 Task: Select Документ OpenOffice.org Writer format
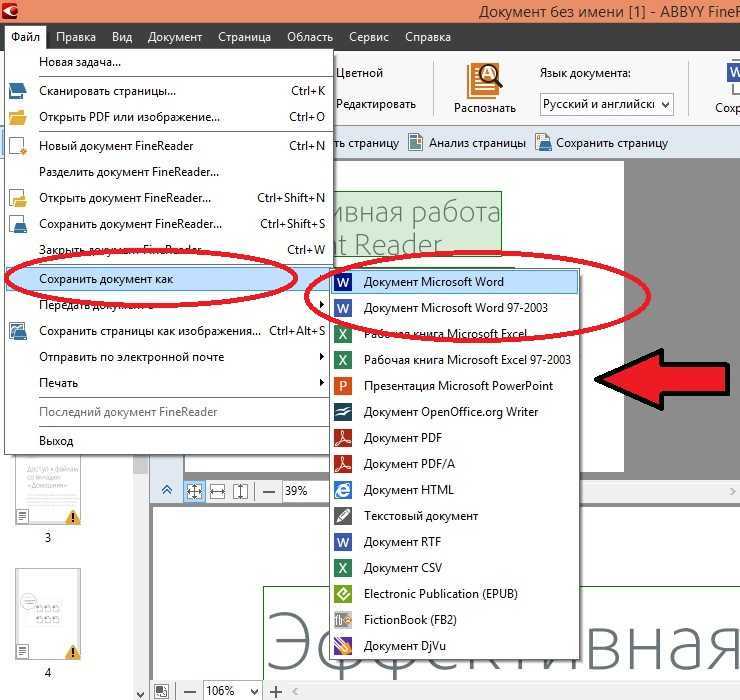(x=455, y=412)
